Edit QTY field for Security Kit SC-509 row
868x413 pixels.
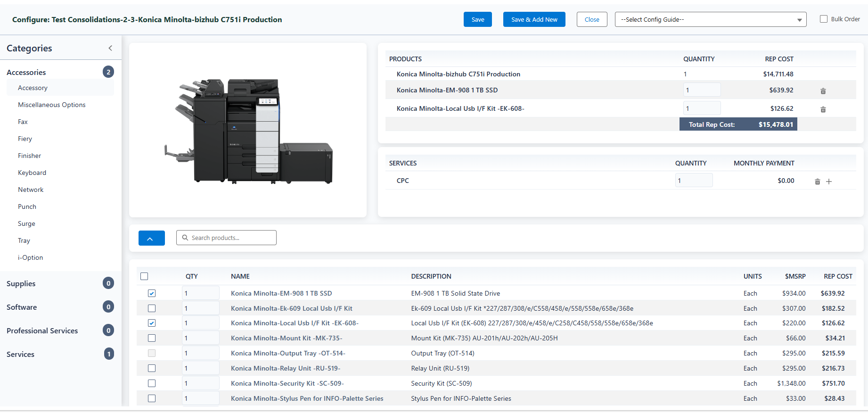pos(201,383)
